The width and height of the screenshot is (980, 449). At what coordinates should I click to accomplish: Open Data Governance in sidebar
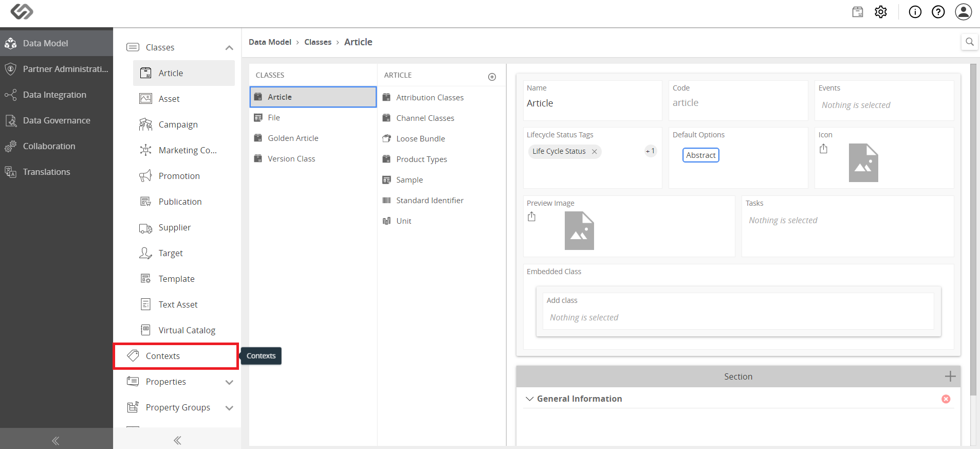57,120
